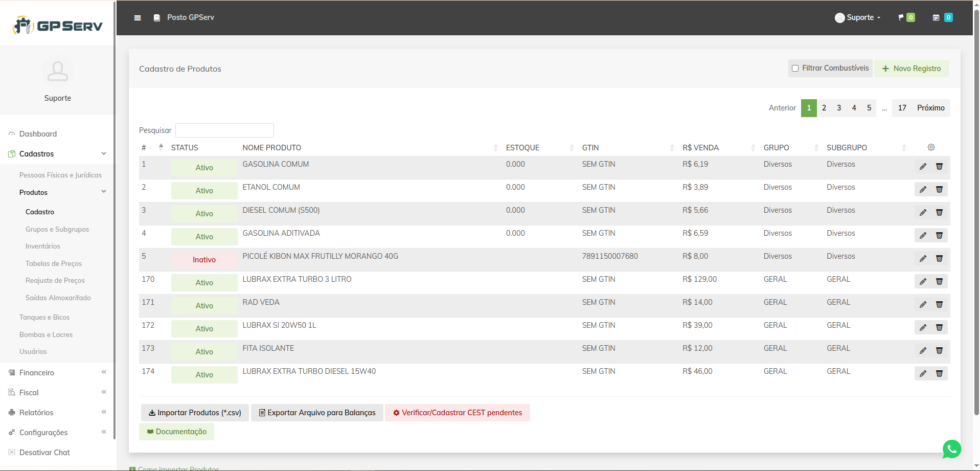Open Grupos e Subgrupos menu item
The width and height of the screenshot is (980, 471).
57,230
